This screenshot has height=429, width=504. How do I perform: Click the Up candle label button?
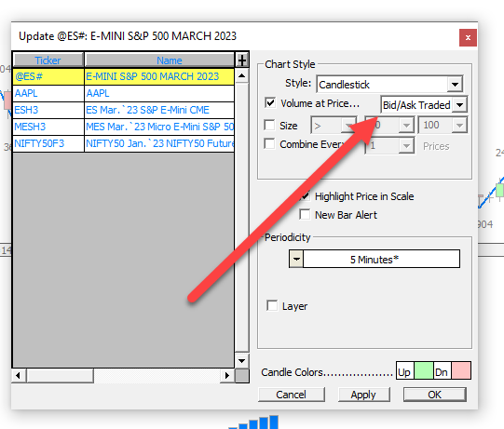[404, 371]
